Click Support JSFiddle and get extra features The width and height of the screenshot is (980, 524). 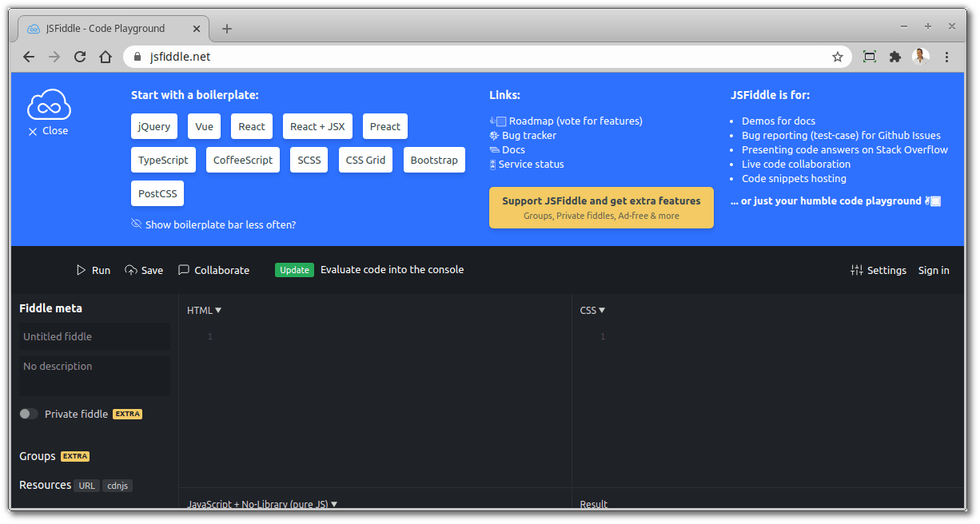pyautogui.click(x=601, y=208)
